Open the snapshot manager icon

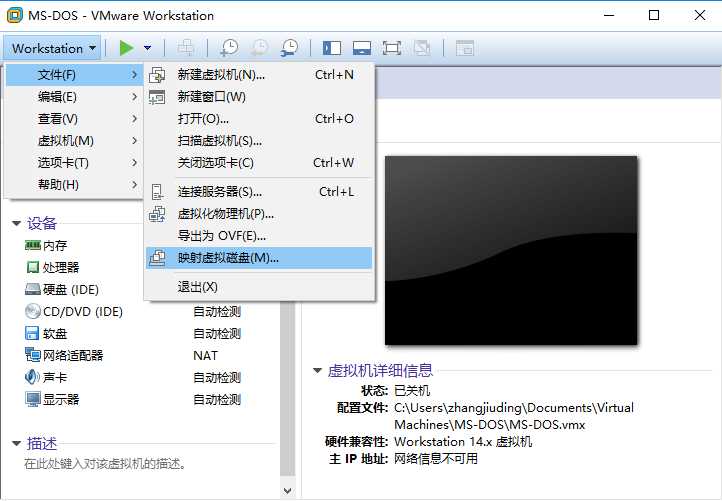(290, 48)
